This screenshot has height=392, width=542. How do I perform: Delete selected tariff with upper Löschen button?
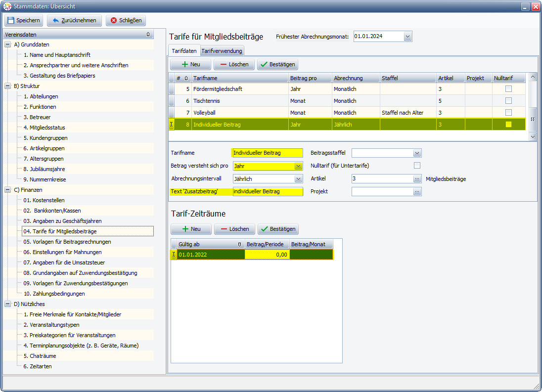[x=234, y=64]
